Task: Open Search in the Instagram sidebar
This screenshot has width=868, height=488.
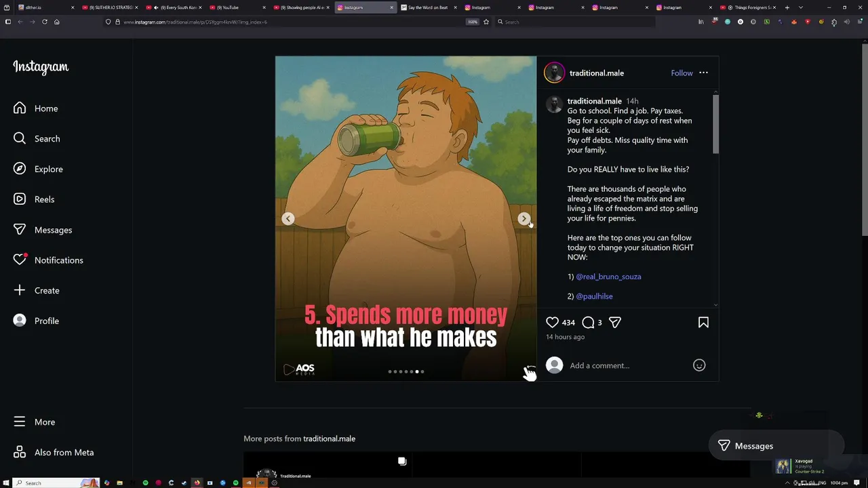Action: click(x=37, y=138)
